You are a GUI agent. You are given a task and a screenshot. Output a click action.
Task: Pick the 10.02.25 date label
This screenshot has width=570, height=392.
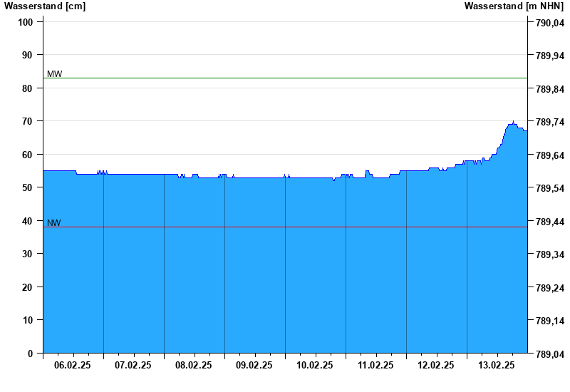point(315,365)
